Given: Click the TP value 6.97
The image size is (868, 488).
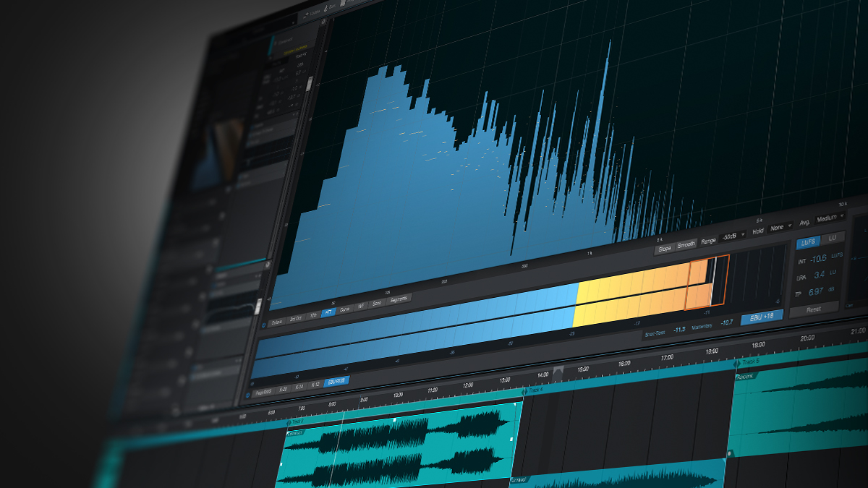Looking at the screenshot, I should click(x=815, y=291).
